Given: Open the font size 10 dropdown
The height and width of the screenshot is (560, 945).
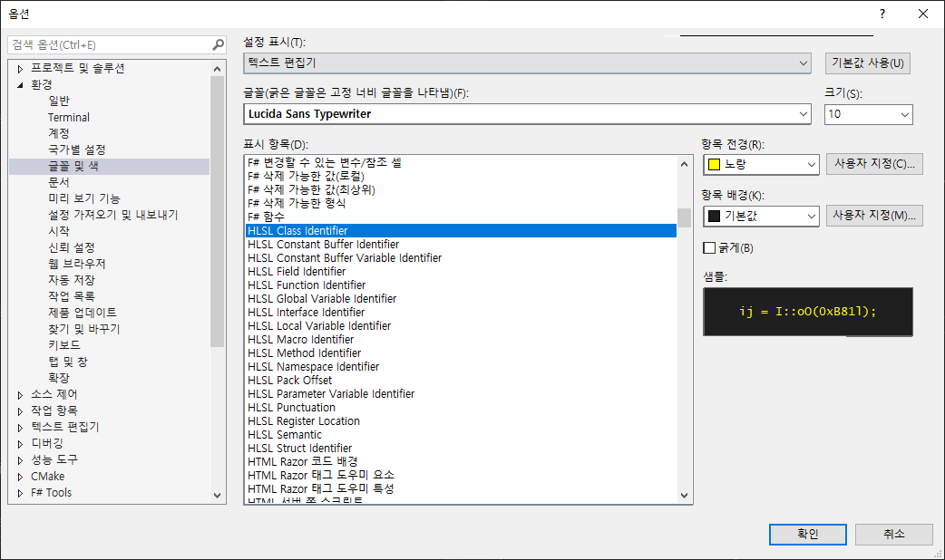Looking at the screenshot, I should click(869, 114).
